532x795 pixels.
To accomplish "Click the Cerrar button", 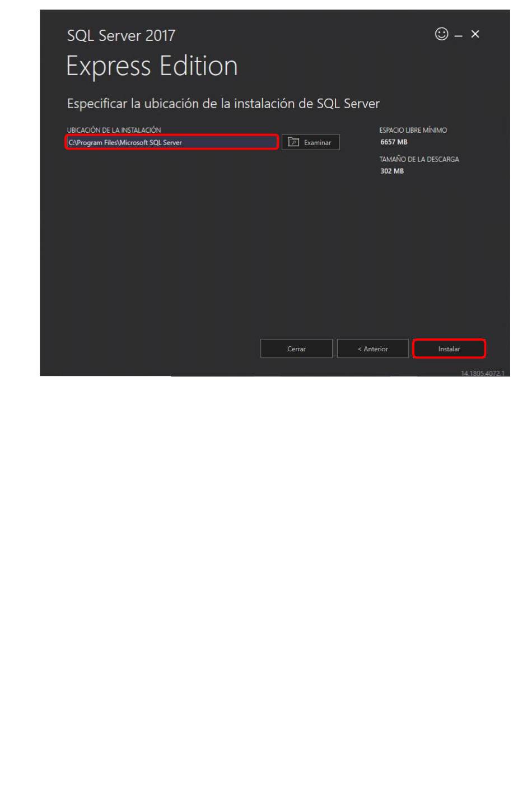I will pos(296,348).
